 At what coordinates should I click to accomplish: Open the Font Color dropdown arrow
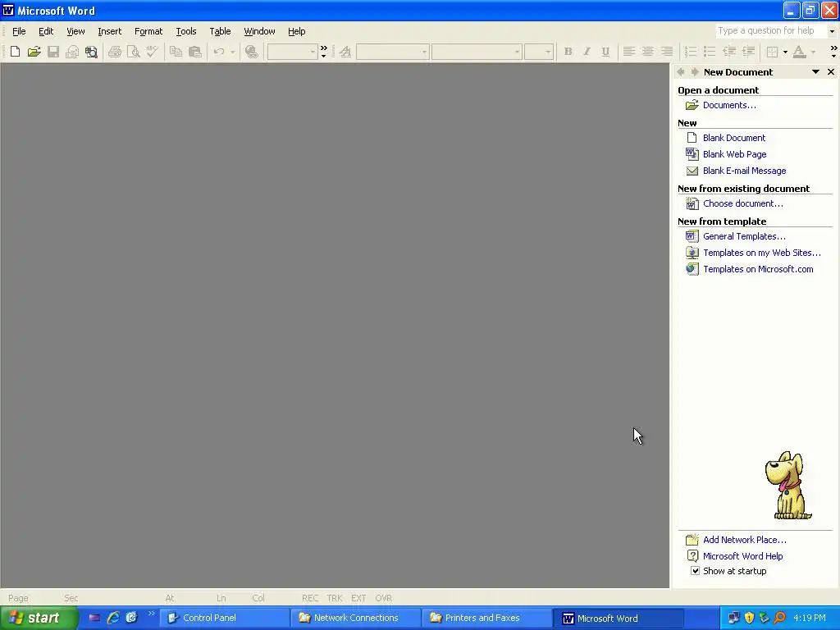point(813,52)
